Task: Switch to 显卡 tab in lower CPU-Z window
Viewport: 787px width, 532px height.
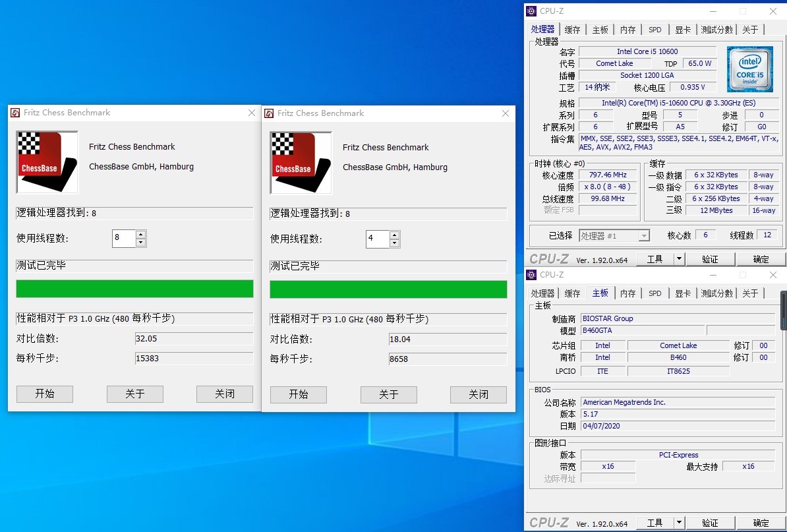Action: (683, 293)
